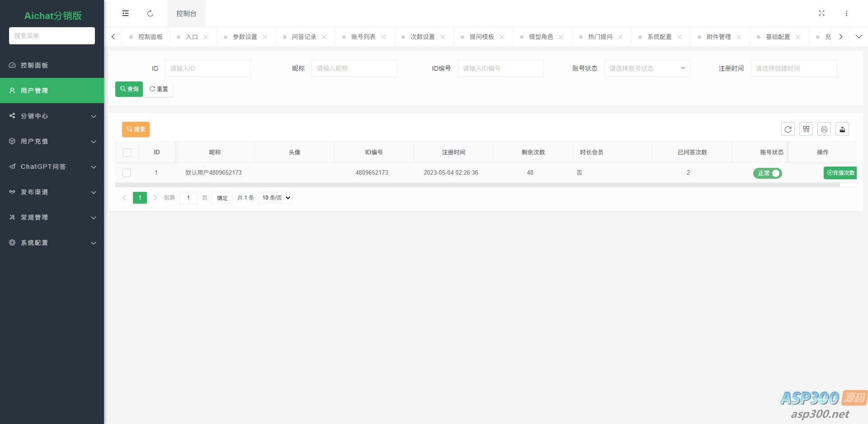This screenshot has height=424, width=868.
Task: Click 充值次数 for the user row
Action: point(840,173)
